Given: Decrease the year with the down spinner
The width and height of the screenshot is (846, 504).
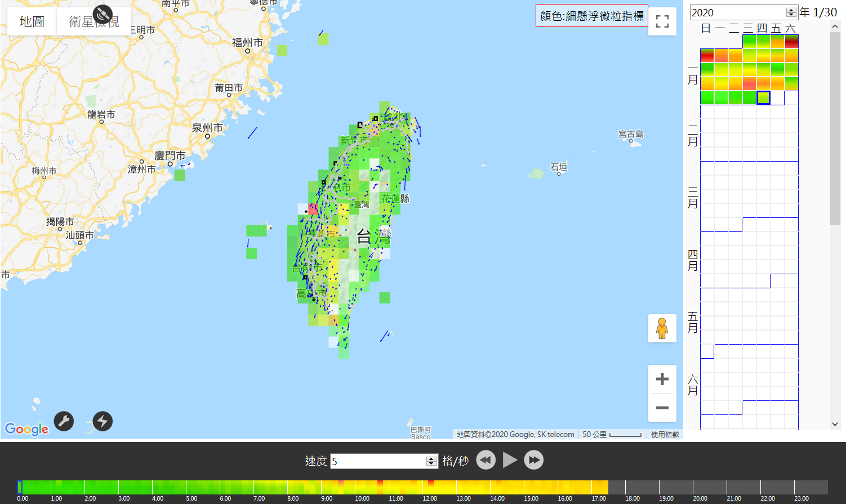Looking at the screenshot, I should [791, 15].
